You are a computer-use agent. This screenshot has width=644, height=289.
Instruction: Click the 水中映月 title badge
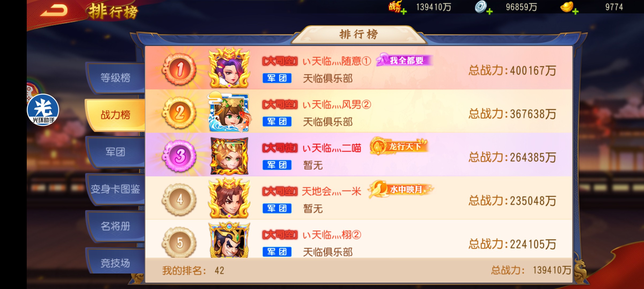tap(401, 189)
